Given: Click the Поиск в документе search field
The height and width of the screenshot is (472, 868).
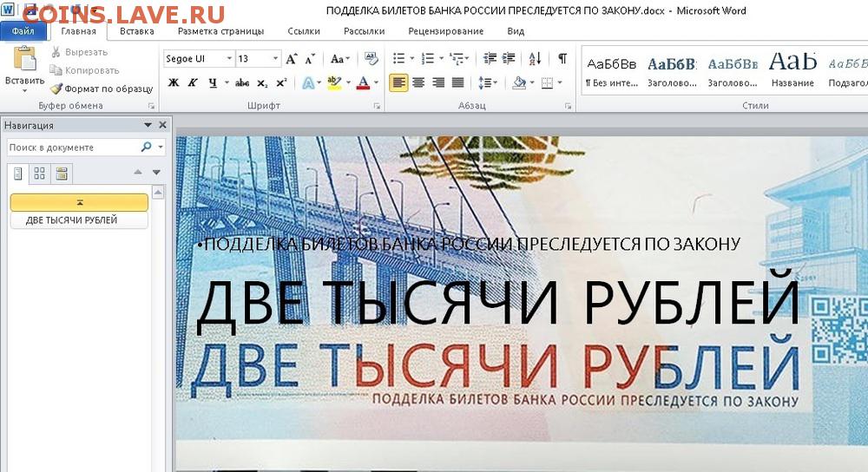Looking at the screenshot, I should pos(73,147).
